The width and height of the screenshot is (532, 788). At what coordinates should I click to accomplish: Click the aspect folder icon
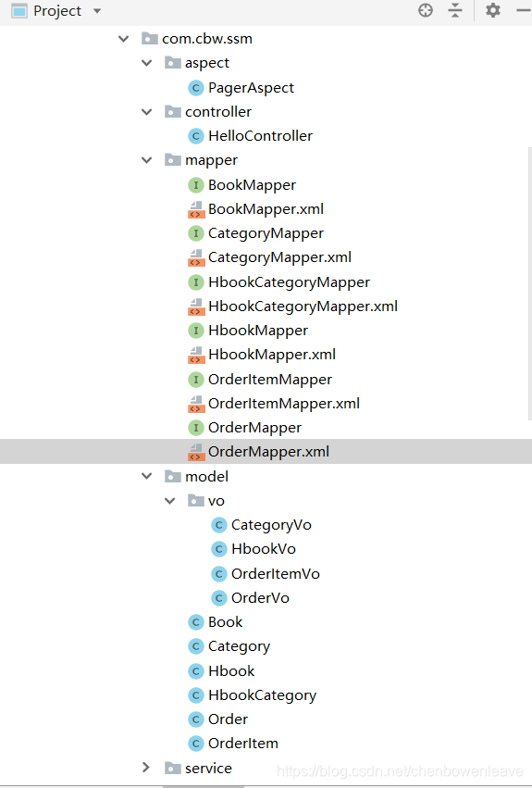pyautogui.click(x=172, y=62)
